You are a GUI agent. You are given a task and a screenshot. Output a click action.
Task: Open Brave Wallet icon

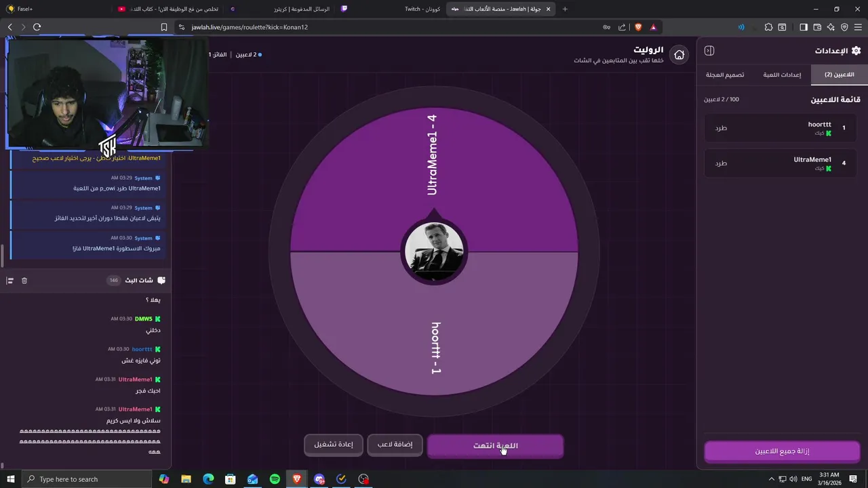tap(817, 27)
